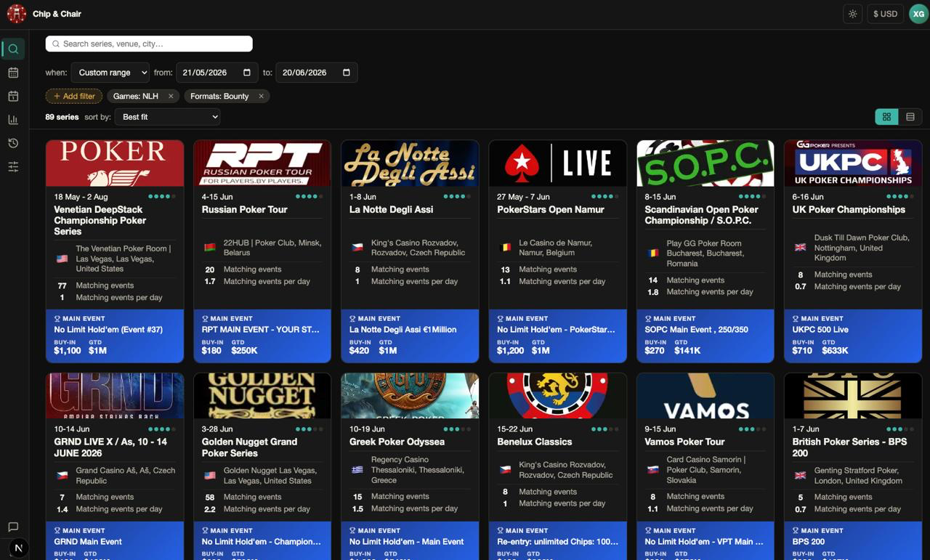Image resolution: width=930 pixels, height=560 pixels.
Task: Click the Golden Nugget banner image
Action: coord(262,396)
